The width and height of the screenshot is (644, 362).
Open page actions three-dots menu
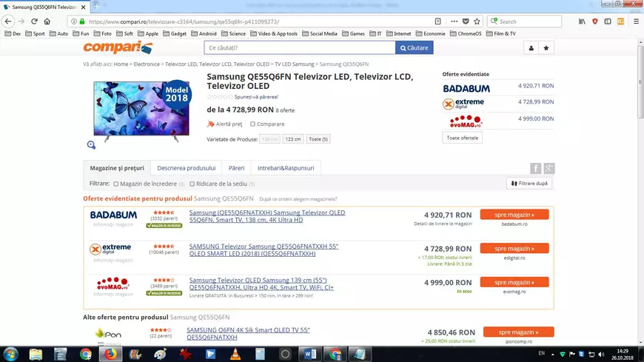454,21
